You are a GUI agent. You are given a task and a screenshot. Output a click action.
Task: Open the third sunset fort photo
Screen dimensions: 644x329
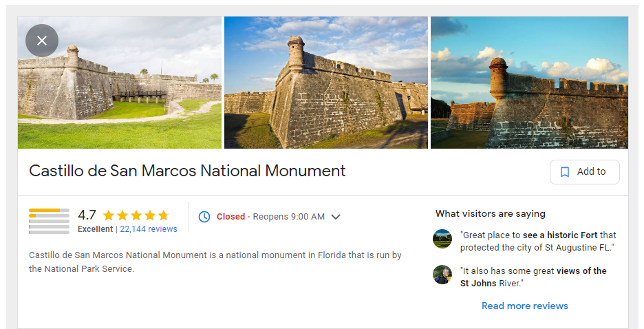click(x=529, y=83)
